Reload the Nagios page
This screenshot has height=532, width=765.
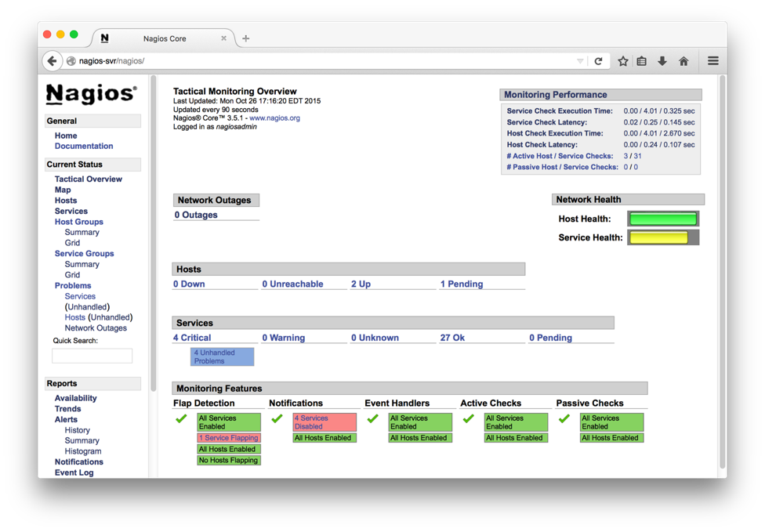[598, 61]
